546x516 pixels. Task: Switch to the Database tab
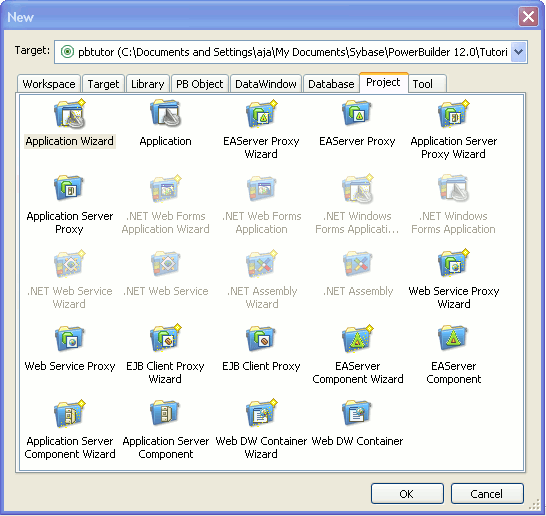coord(331,84)
